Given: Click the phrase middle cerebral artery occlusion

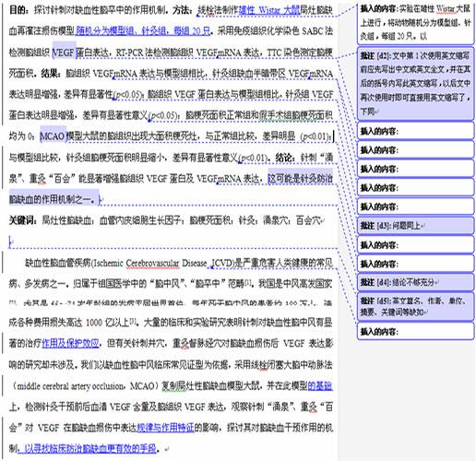Looking at the screenshot, I should point(70,385).
